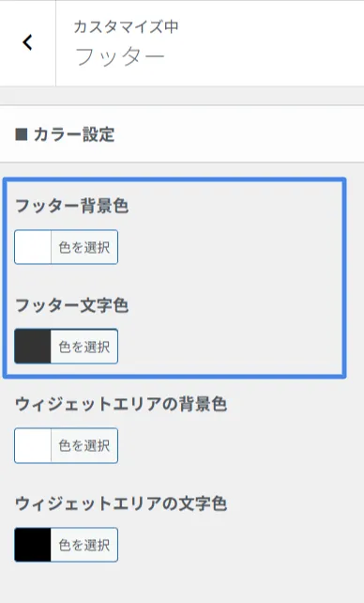Open the white フッター背景色 color swatch

pyautogui.click(x=33, y=247)
